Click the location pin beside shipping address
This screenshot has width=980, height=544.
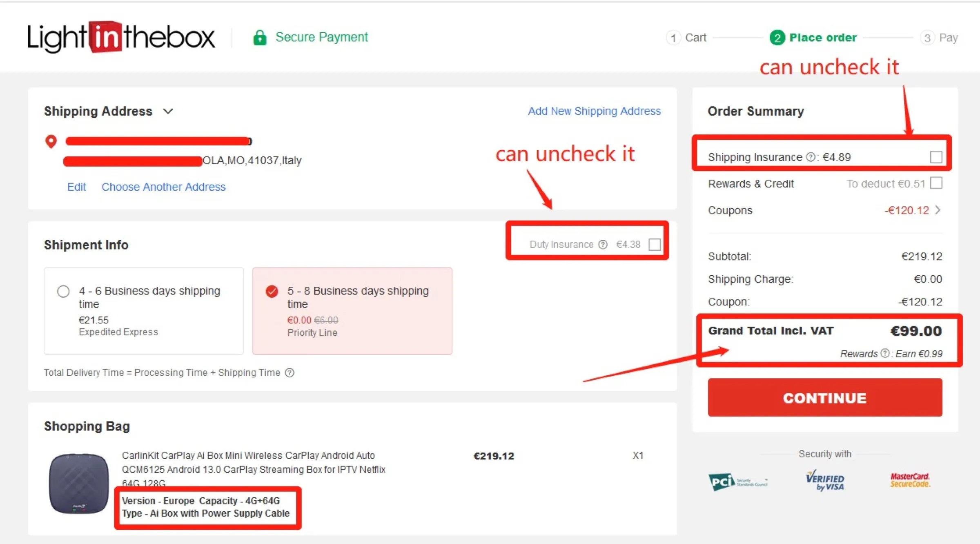coord(51,142)
